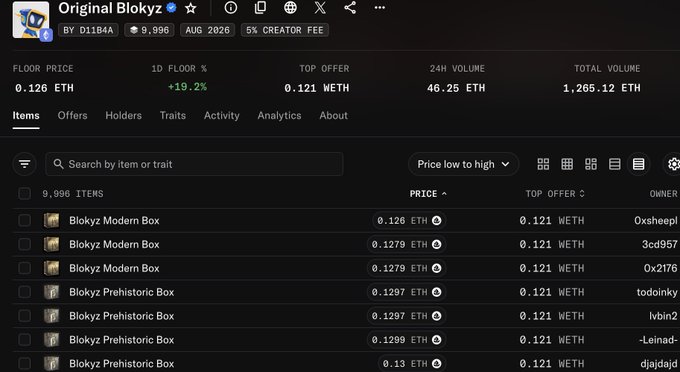680x372 pixels.
Task: Open thumbnail of Prehistoric Box priced 0.1299 ETH
Action: (x=51, y=339)
